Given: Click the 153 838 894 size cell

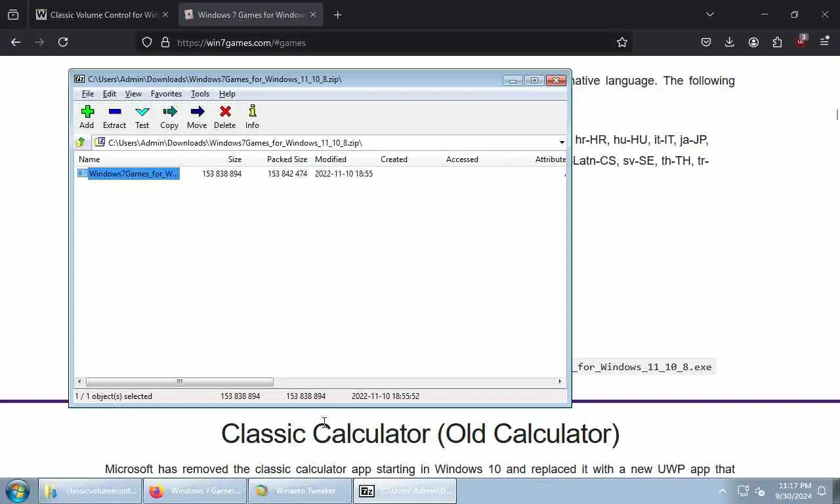Looking at the screenshot, I should 222,174.
